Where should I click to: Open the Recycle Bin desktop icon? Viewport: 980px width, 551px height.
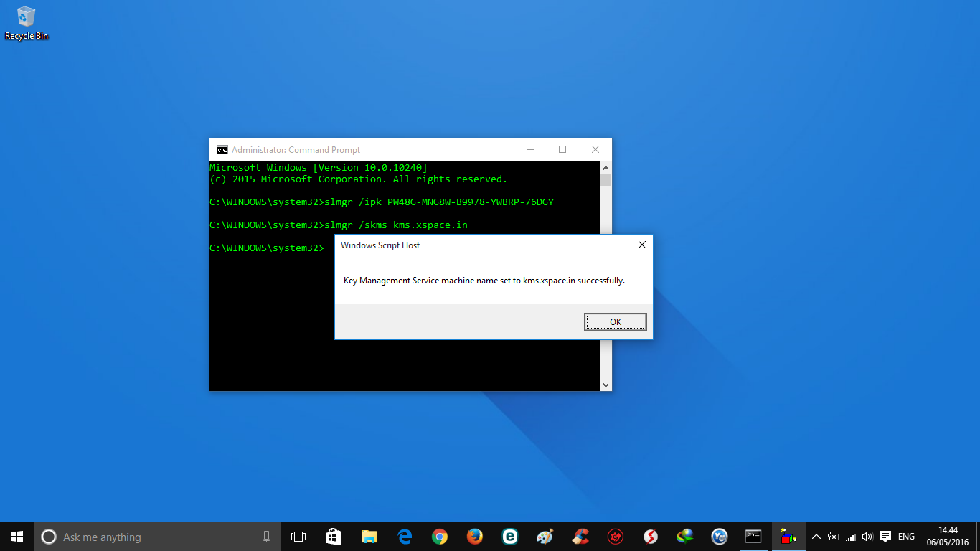pyautogui.click(x=27, y=24)
